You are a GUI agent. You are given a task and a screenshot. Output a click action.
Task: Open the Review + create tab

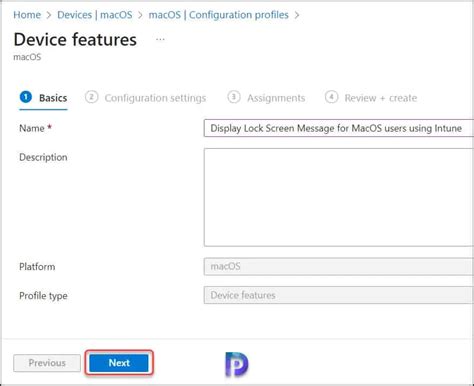coord(380,98)
